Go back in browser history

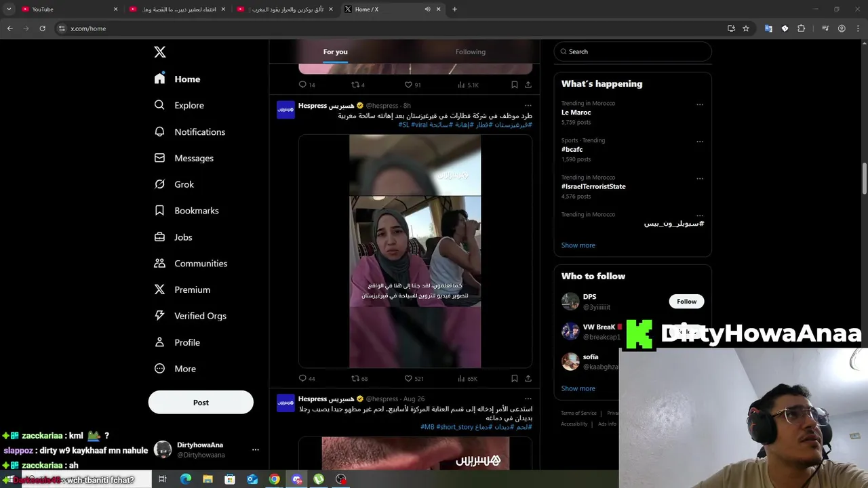[x=9, y=28]
